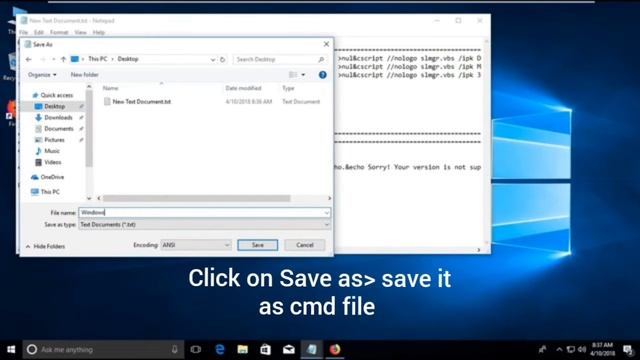The height and width of the screenshot is (360, 640).
Task: Click file list horizontal scrollbar
Action: coord(196,198)
